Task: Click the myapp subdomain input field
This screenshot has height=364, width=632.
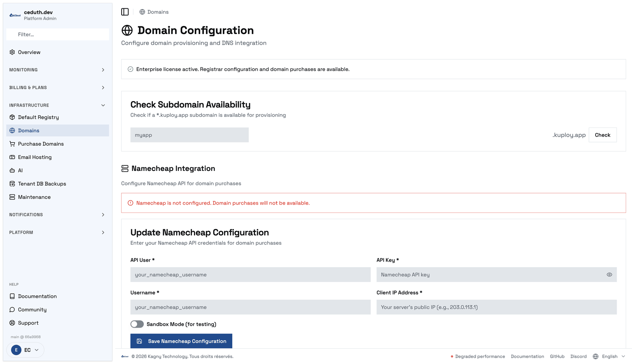Action: (190, 135)
